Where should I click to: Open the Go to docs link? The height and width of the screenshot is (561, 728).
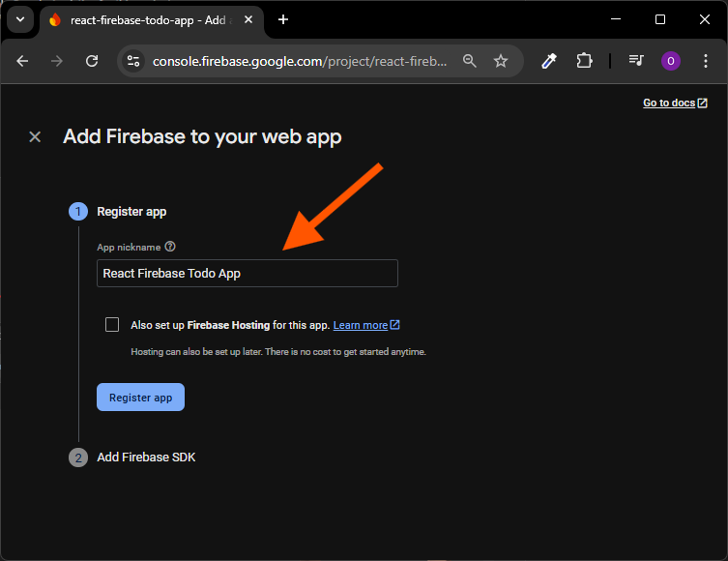click(675, 103)
